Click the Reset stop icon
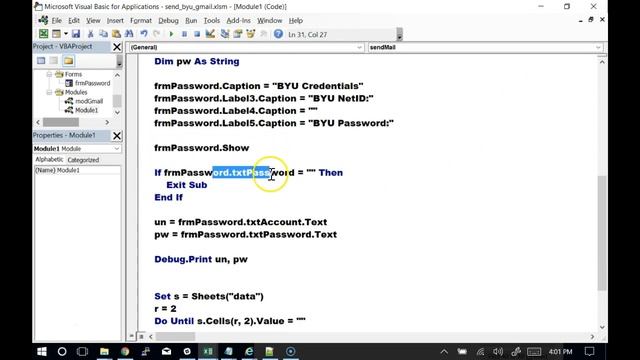The height and width of the screenshot is (360, 640). pyautogui.click(x=197, y=34)
